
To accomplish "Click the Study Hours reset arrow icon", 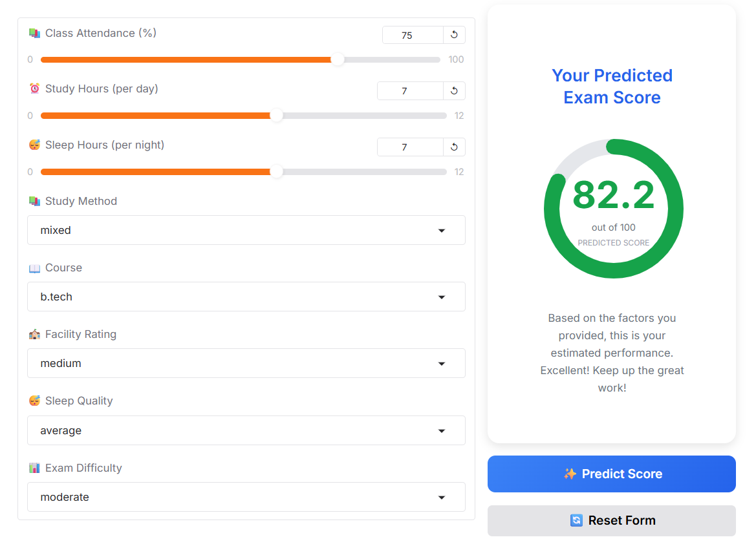I will (x=454, y=91).
